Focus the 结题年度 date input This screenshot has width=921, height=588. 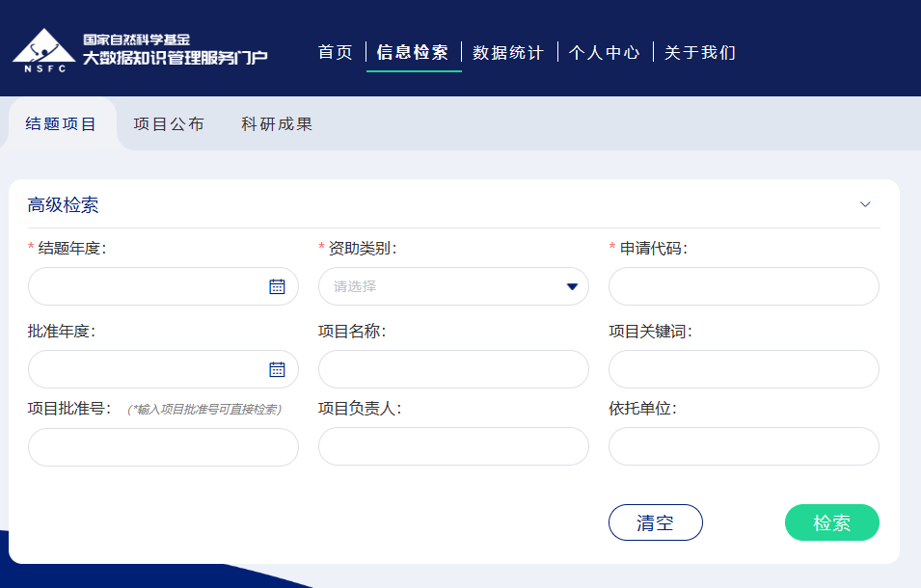(x=163, y=286)
